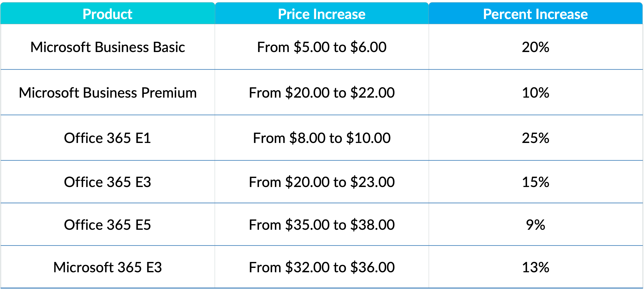Select the Microsoft 365 E3 cell
Viewport: 644px width, 289px height.
108,267
